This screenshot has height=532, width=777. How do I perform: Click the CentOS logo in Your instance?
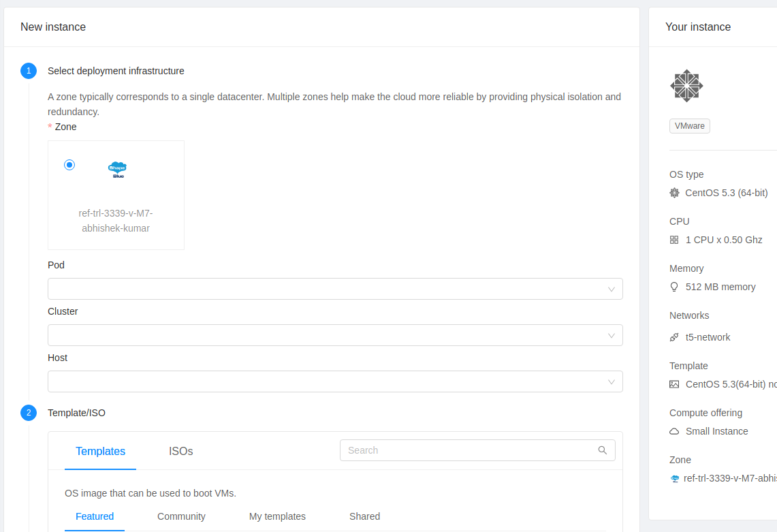pyautogui.click(x=686, y=86)
